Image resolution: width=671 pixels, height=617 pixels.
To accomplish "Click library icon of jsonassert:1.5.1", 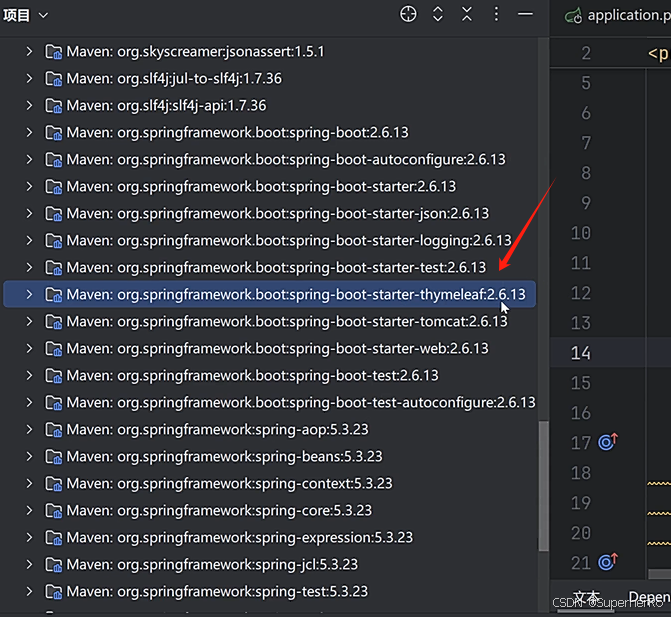I will (x=54, y=52).
